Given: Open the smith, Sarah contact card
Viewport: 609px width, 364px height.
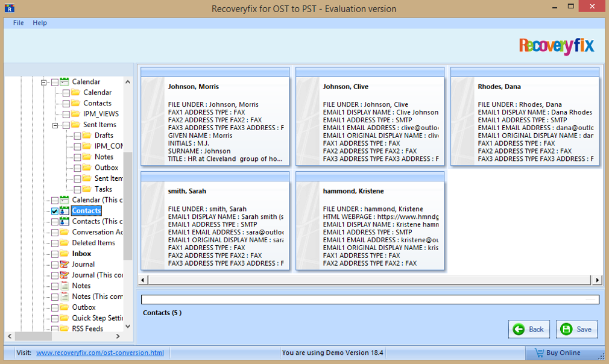Looking at the screenshot, I should coord(215,221).
